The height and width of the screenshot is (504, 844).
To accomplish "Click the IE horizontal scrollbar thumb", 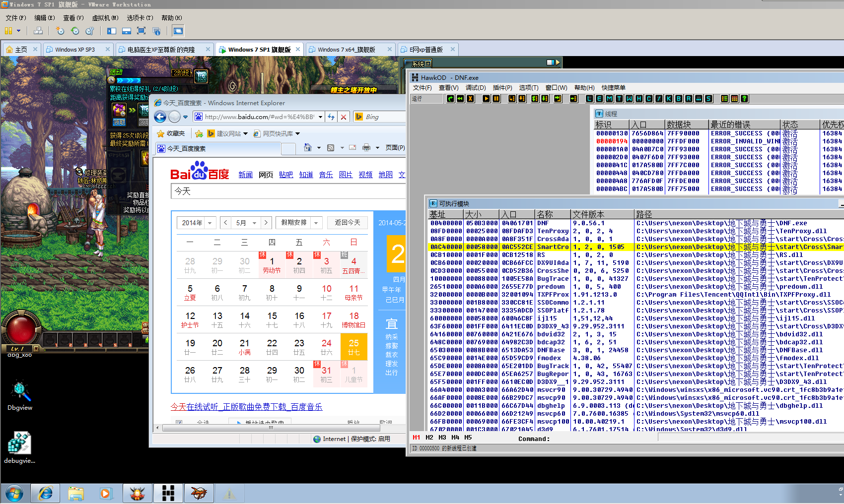I will pyautogui.click(x=271, y=427).
